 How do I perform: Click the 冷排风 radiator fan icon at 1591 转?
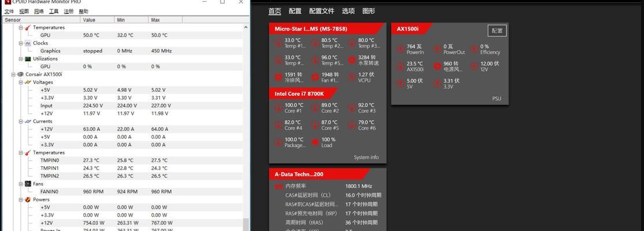(x=278, y=77)
